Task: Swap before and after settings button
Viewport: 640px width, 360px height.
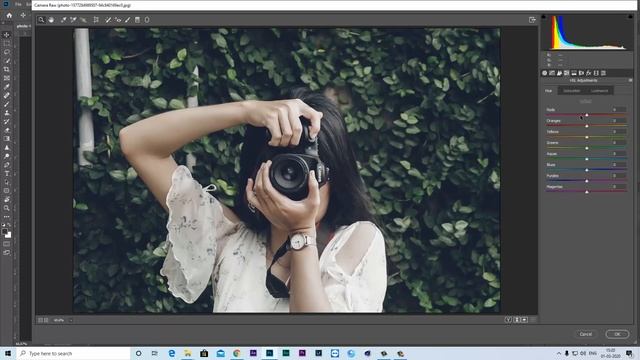Action: point(516,320)
